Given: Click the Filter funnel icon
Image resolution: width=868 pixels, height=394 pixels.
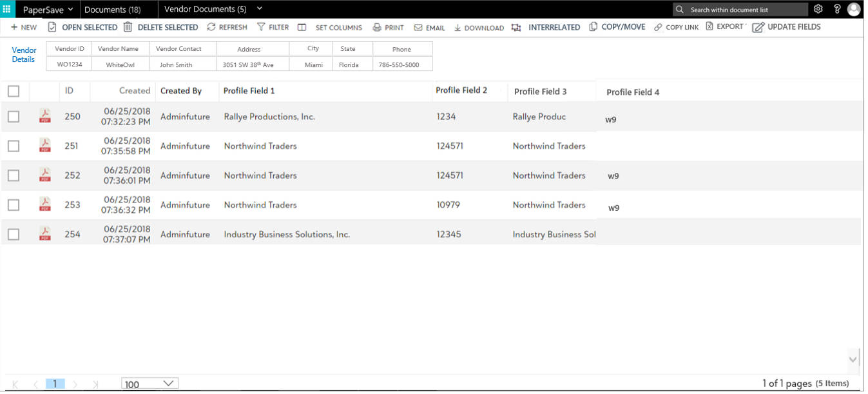Looking at the screenshot, I should pyautogui.click(x=261, y=27).
